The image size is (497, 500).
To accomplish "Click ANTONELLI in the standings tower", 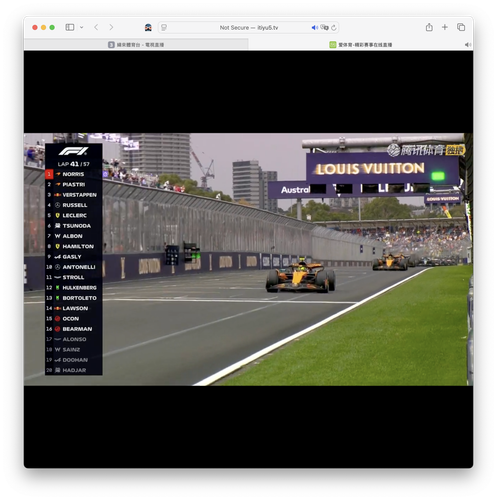I will [x=79, y=267].
